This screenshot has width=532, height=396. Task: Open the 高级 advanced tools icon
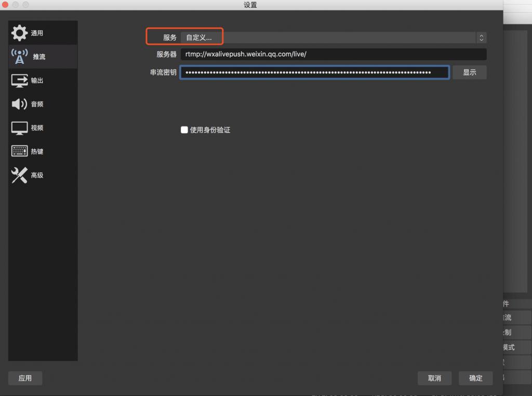tap(19, 175)
